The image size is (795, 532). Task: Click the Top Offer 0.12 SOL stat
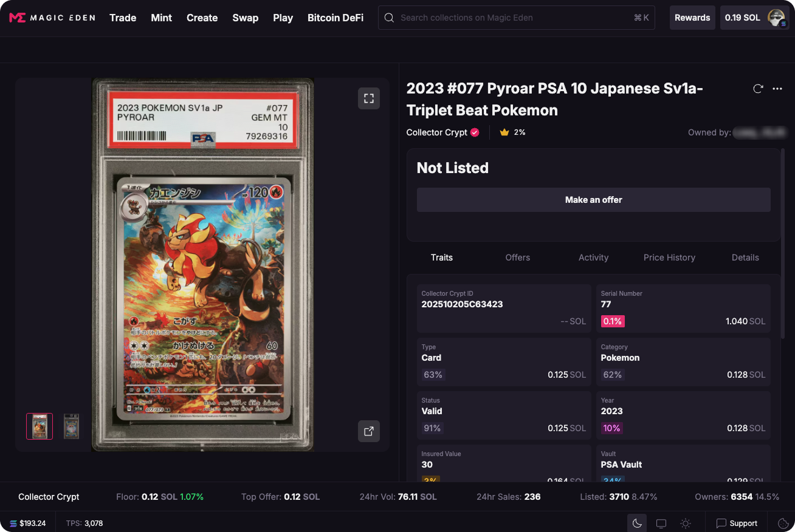pyautogui.click(x=280, y=497)
